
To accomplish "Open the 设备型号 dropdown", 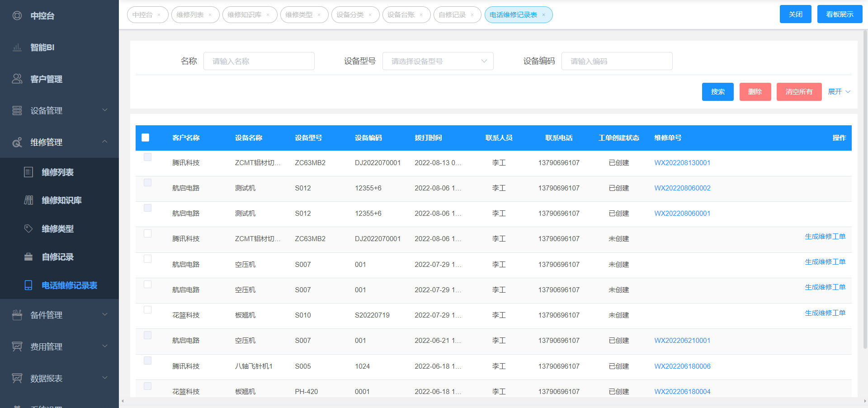I will click(x=438, y=61).
